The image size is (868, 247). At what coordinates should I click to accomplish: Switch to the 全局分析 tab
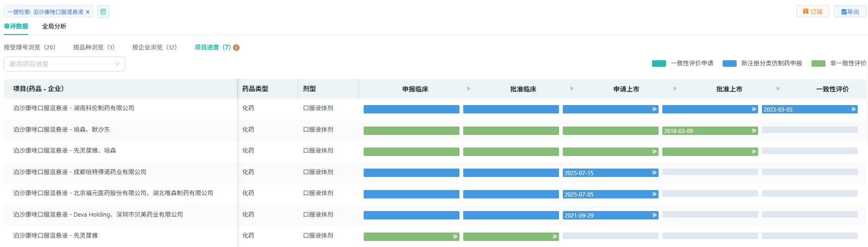coord(54,26)
